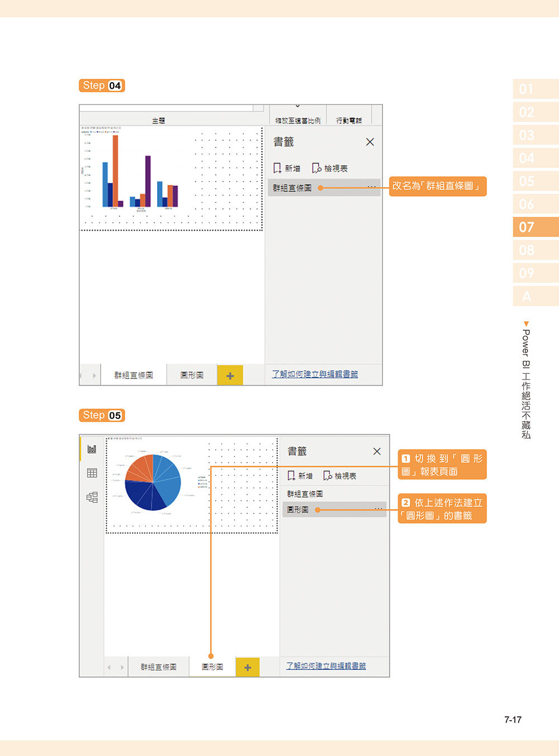Open the ellipsis menu for 群組直條圖 bookmark
Image resolution: width=559 pixels, height=756 pixels.
point(371,187)
